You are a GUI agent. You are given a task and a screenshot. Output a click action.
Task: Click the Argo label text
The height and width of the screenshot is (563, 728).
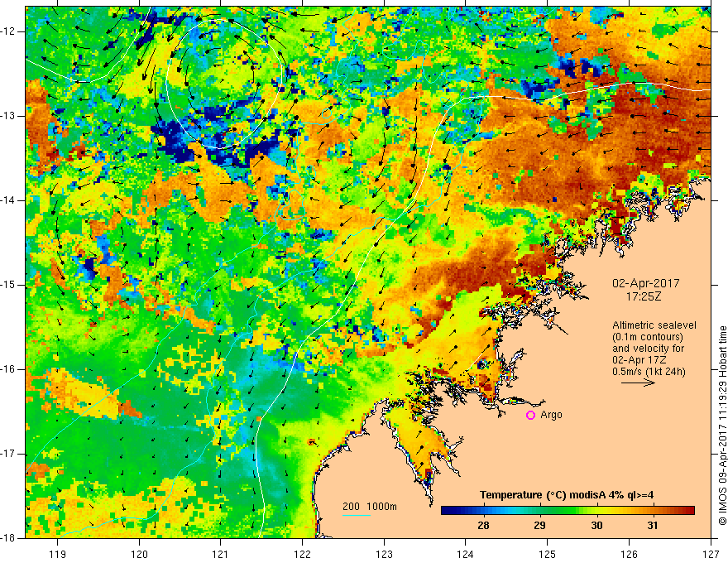(x=551, y=415)
